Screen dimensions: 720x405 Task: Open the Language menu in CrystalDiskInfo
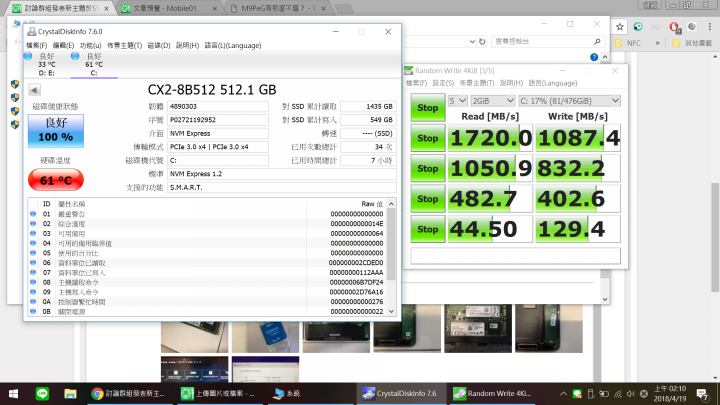pos(233,45)
